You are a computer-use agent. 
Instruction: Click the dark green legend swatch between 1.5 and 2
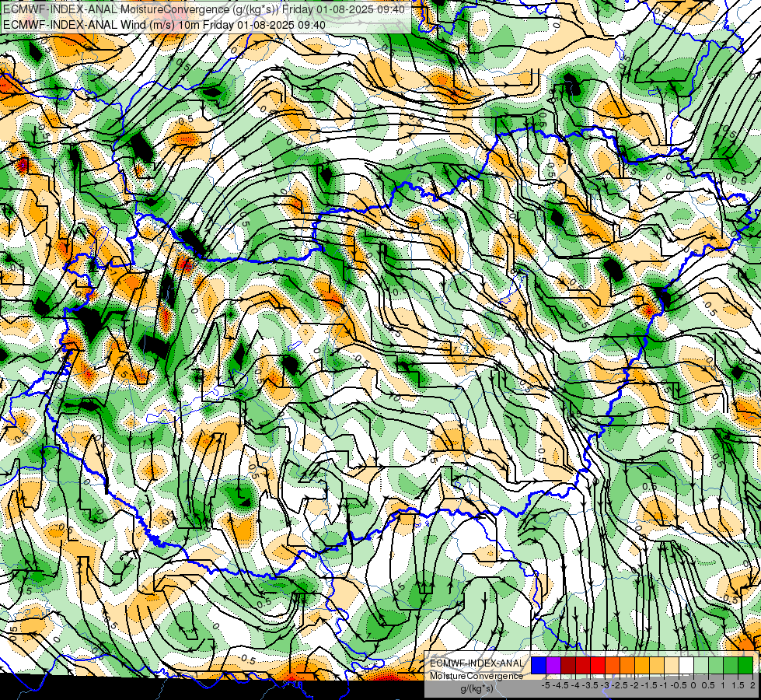pyautogui.click(x=745, y=666)
